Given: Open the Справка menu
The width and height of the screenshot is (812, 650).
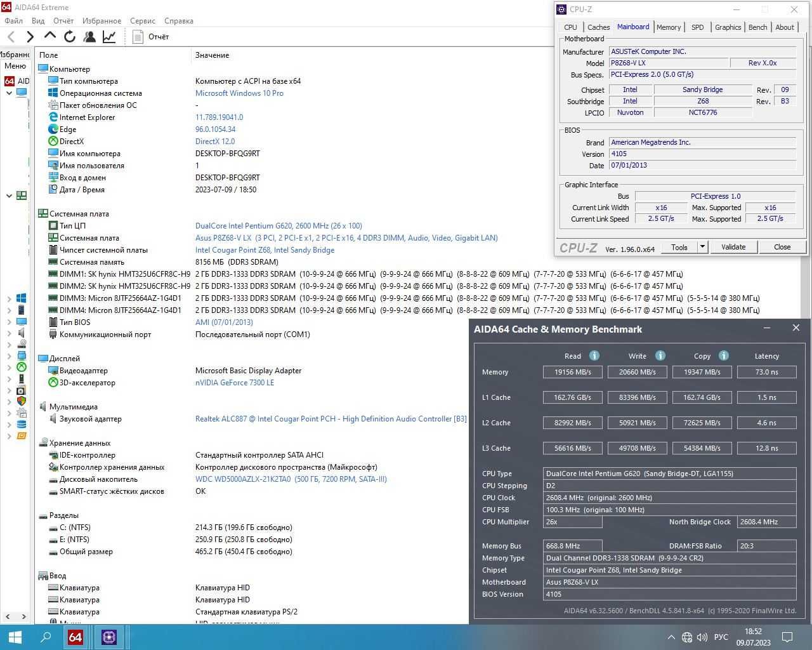Looking at the screenshot, I should pyautogui.click(x=179, y=21).
